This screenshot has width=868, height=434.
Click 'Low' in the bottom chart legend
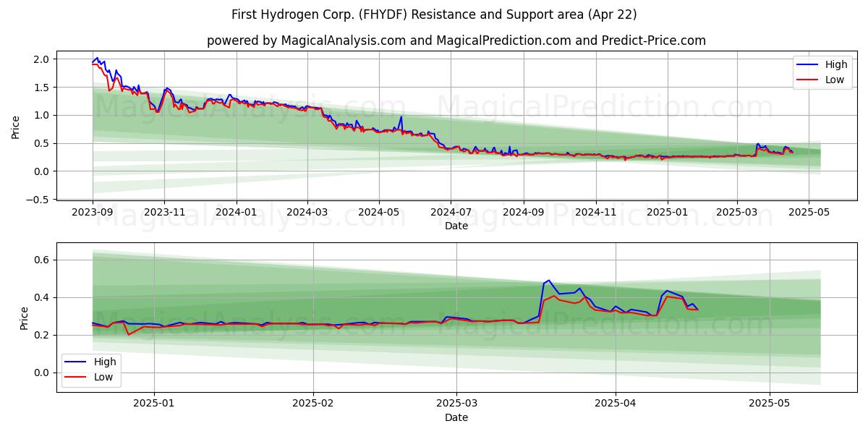tap(103, 377)
